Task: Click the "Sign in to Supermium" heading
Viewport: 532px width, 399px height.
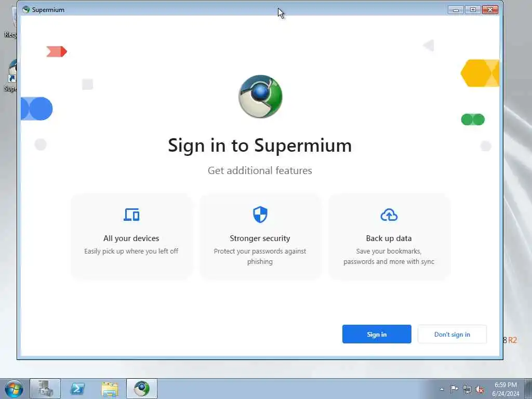Action: pos(260,145)
